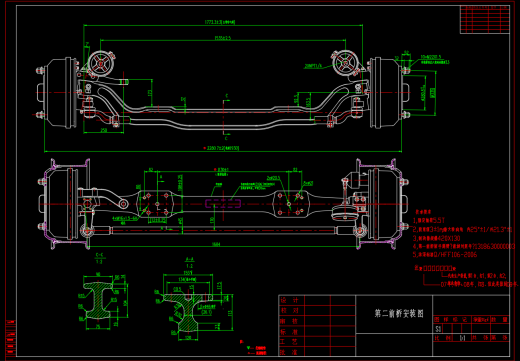
Task: Click the revision table at top-right corner
Action: point(485,19)
